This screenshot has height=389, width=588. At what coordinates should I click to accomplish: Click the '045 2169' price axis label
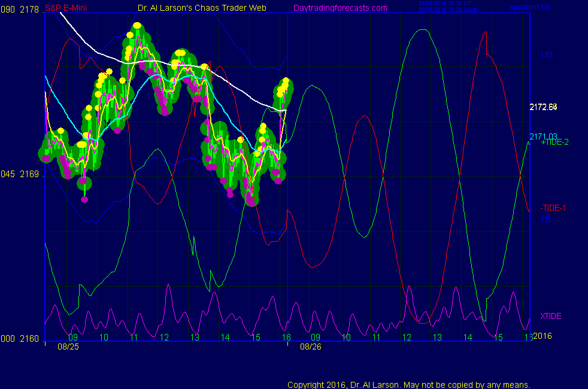(20, 174)
